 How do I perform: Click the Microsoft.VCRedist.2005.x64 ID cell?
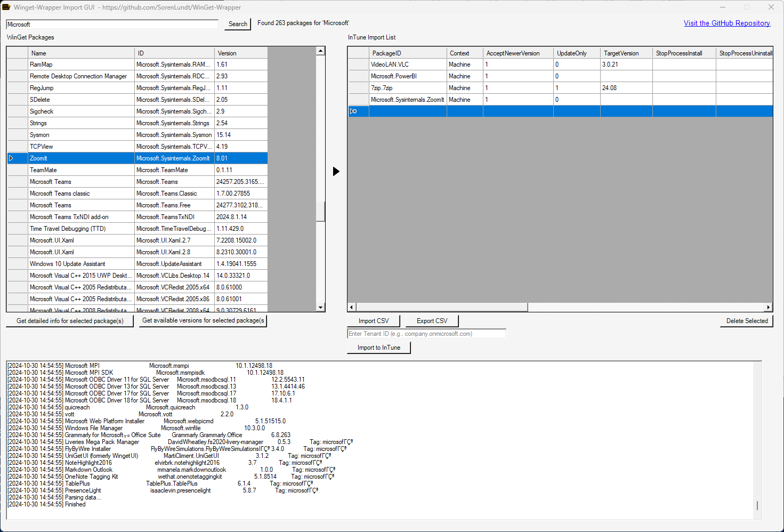pos(174,287)
